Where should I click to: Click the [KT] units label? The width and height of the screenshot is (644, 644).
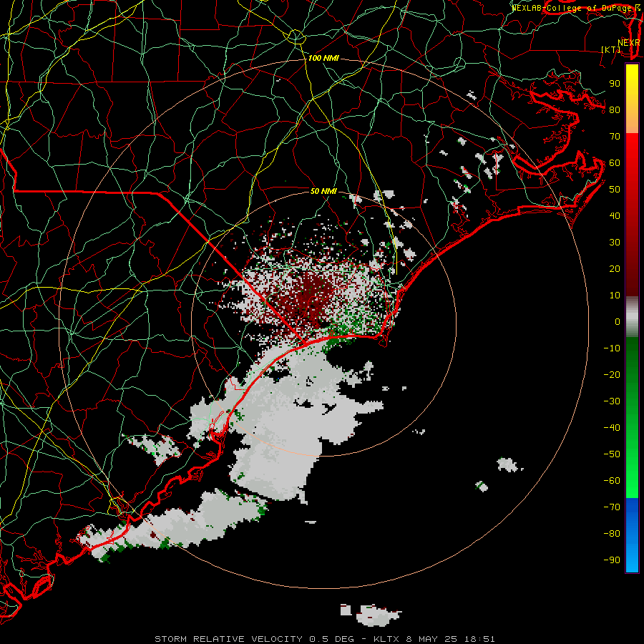[611, 49]
